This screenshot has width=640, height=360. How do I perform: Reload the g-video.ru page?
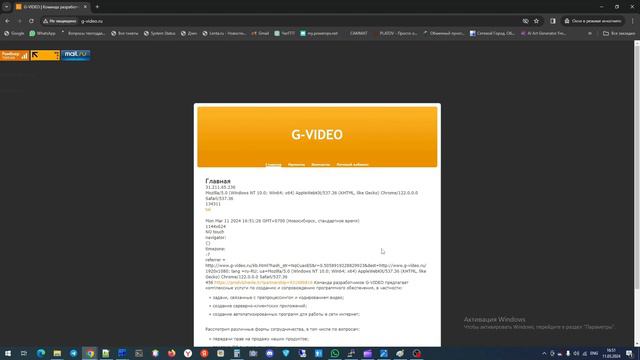point(31,21)
